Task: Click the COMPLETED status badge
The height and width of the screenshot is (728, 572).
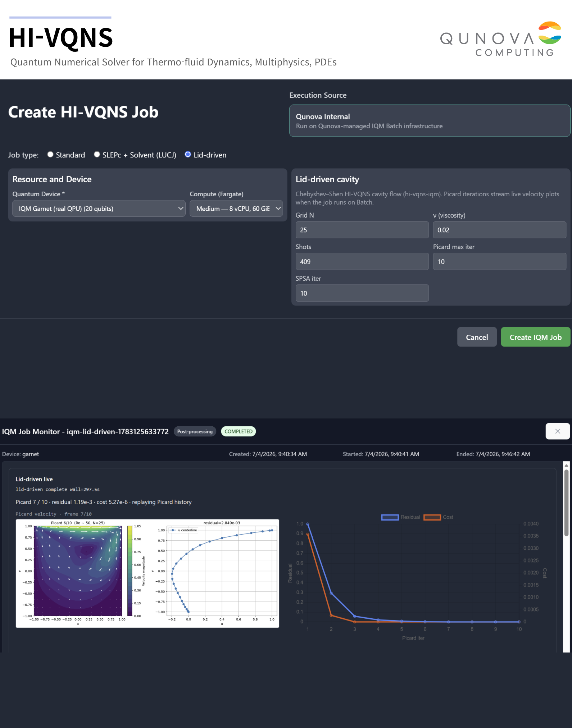Action: (239, 431)
